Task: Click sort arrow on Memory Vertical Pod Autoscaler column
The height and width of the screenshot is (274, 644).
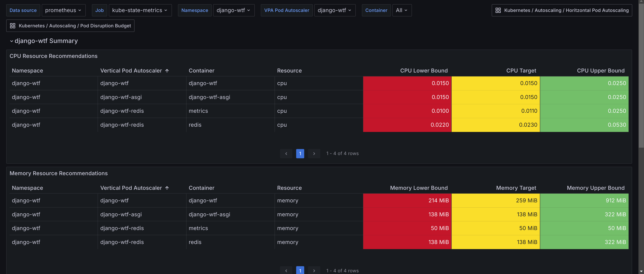Action: [x=167, y=188]
